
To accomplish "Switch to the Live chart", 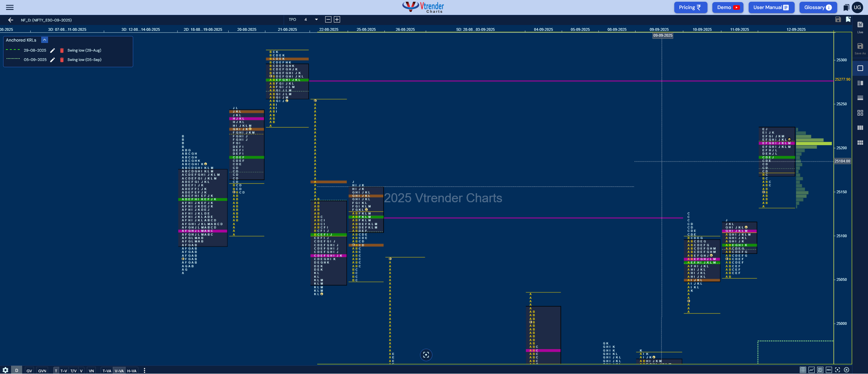I will point(860,27).
